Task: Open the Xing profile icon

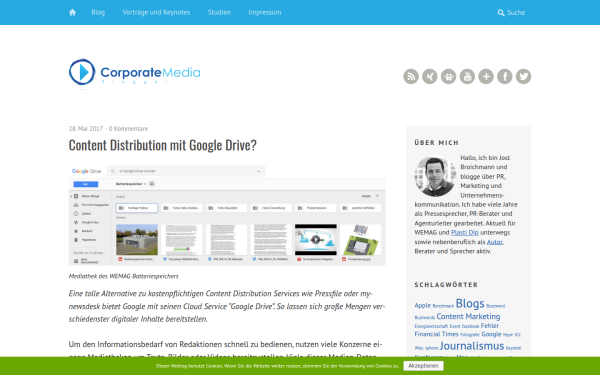Action: coord(429,76)
